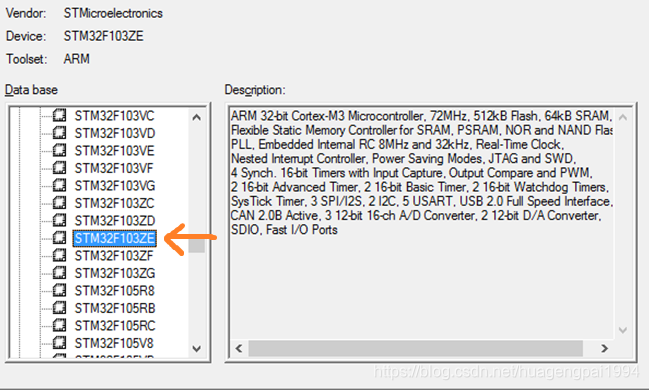Pick STM32F103VF from the data base
The width and height of the screenshot is (649, 390).
tap(114, 169)
